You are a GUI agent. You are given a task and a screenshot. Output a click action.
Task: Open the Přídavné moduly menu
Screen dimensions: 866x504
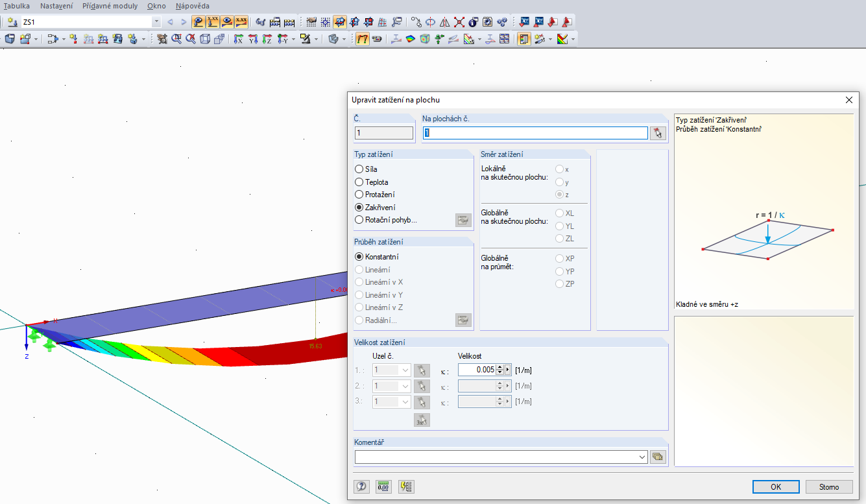pyautogui.click(x=110, y=6)
